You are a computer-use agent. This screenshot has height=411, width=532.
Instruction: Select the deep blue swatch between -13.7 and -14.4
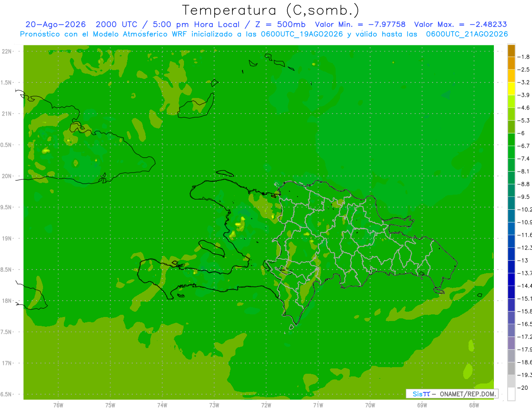coord(511,279)
